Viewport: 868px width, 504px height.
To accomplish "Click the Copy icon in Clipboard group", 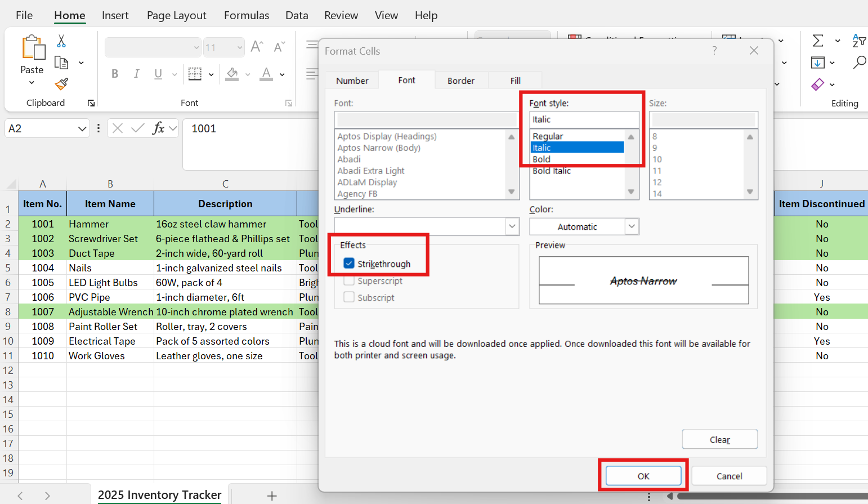I will 61,63.
